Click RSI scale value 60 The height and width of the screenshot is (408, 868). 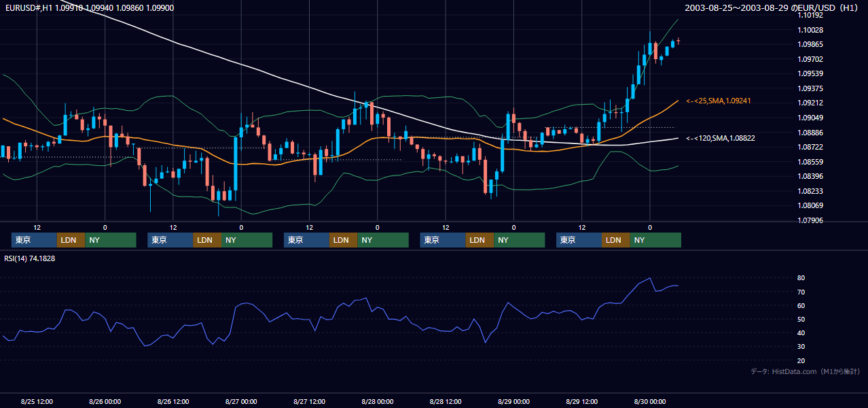801,305
